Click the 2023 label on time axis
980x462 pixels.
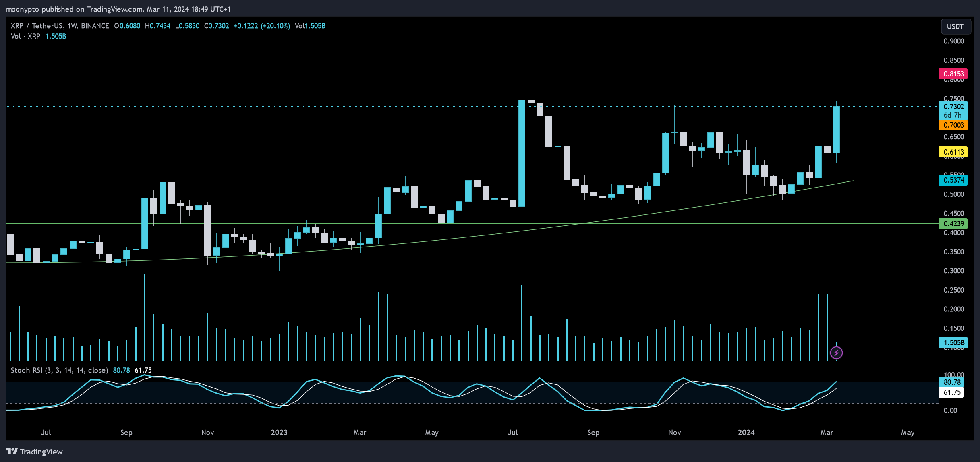279,433
